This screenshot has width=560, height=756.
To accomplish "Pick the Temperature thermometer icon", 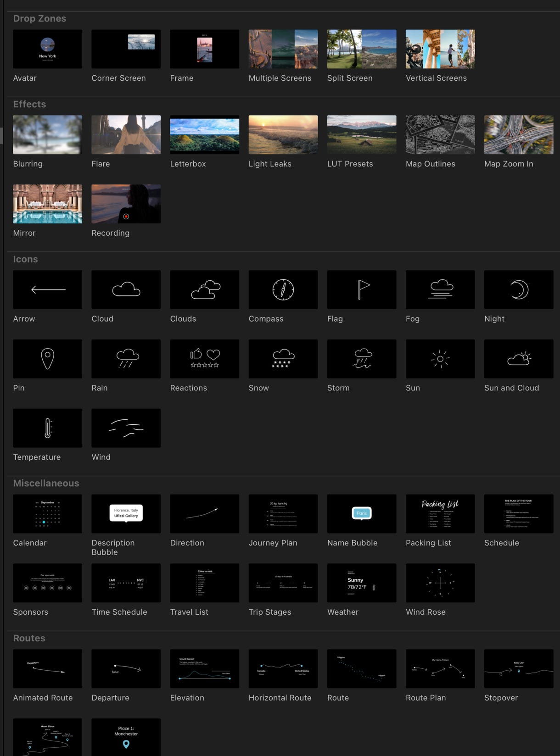I will 47,428.
